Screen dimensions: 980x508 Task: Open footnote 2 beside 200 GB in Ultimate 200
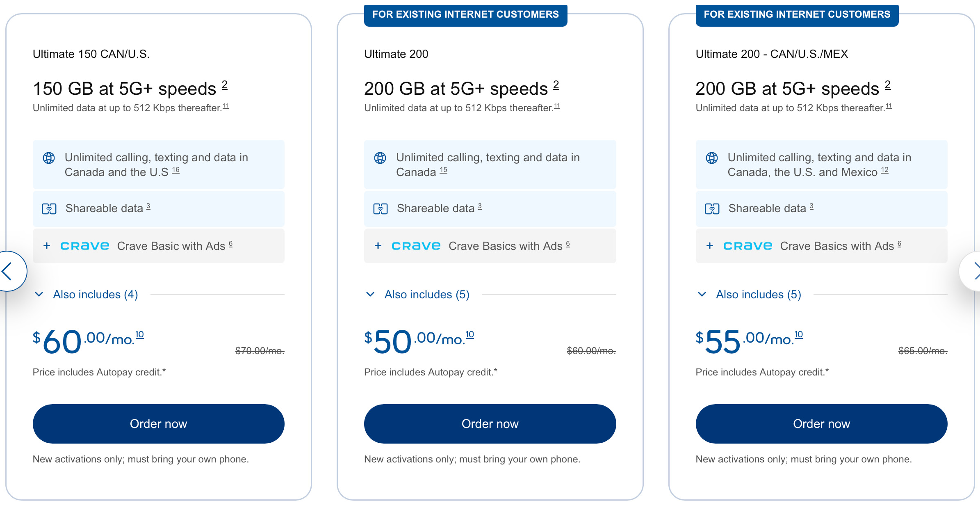click(556, 85)
